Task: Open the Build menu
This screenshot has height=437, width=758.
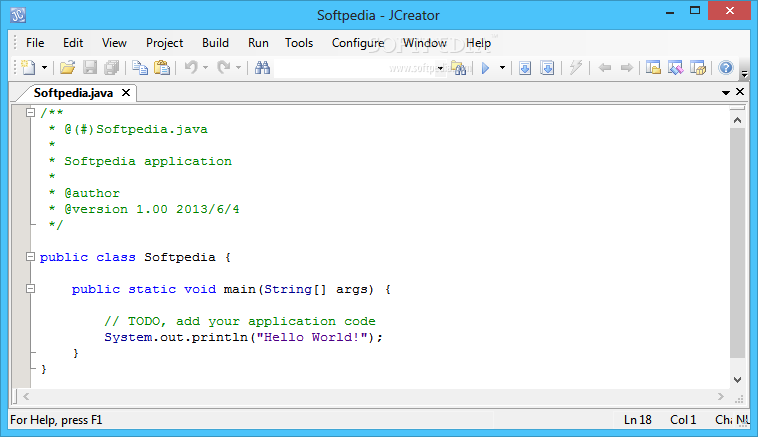Action: coord(215,43)
